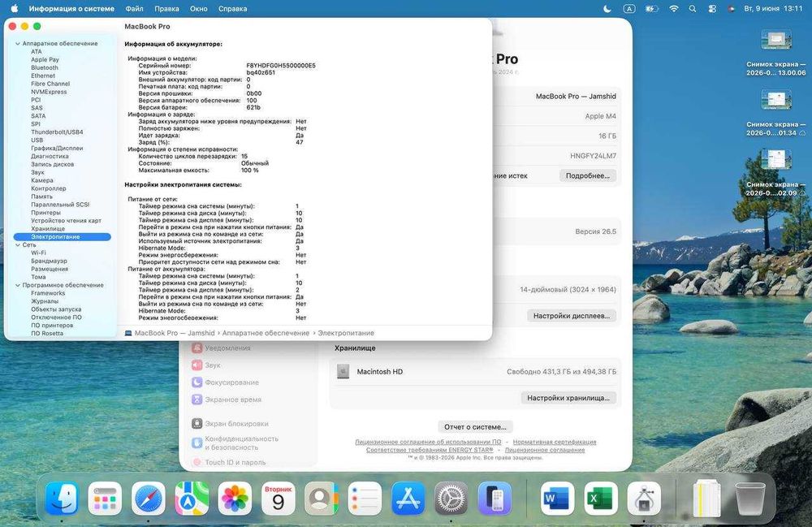Open the Wi-Fi menu bar icon
The width and height of the screenshot is (812, 527).
coord(674,9)
